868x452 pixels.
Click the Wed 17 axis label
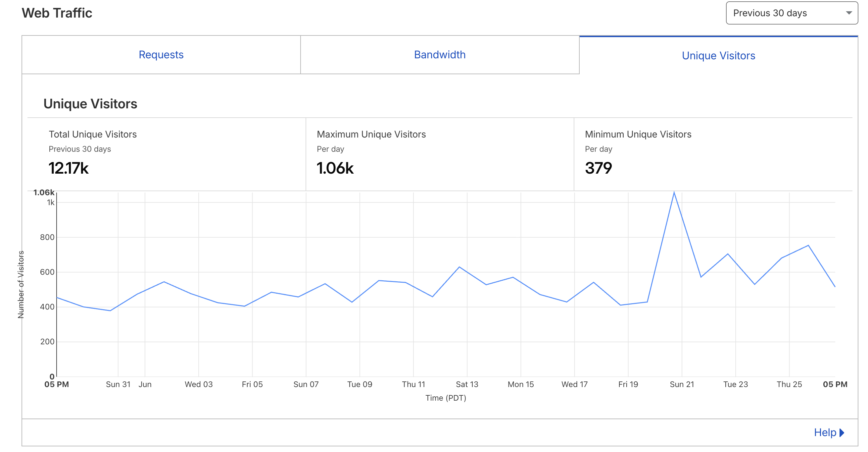pos(574,384)
